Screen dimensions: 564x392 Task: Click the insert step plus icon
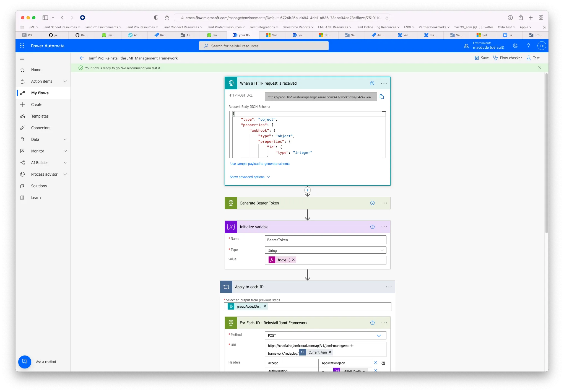coord(307,190)
